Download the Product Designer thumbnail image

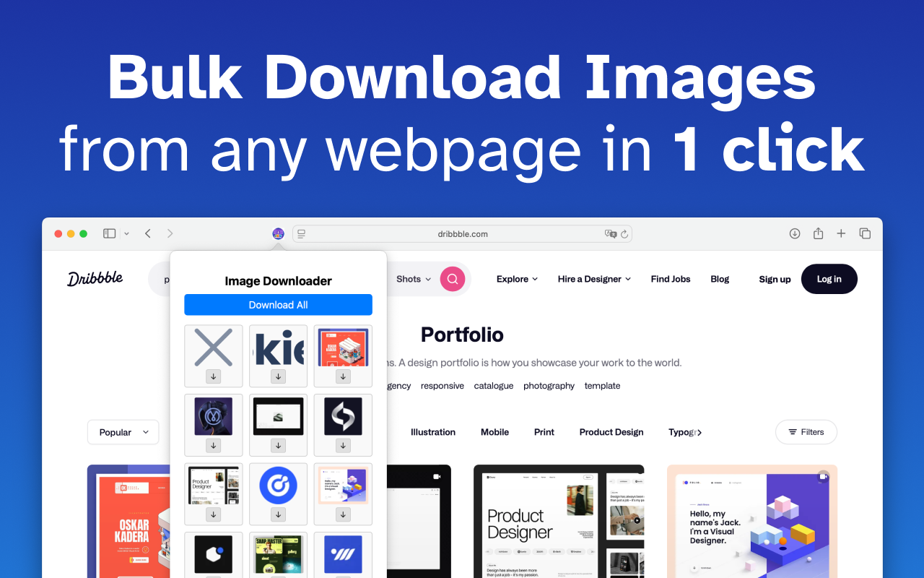pos(213,514)
